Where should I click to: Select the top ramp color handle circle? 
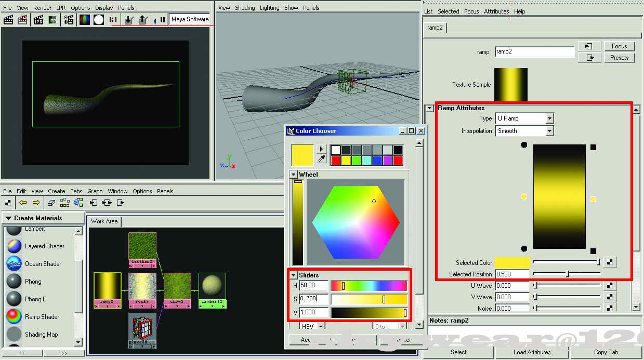(524, 145)
